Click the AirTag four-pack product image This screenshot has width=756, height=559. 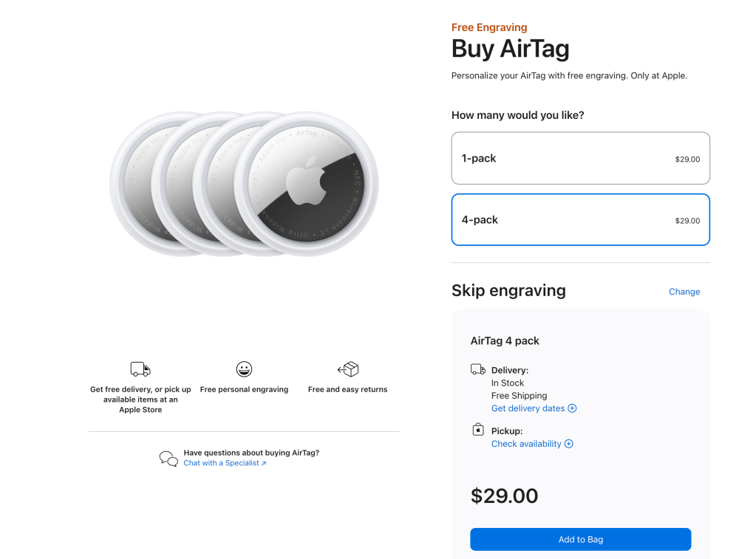tap(244, 185)
